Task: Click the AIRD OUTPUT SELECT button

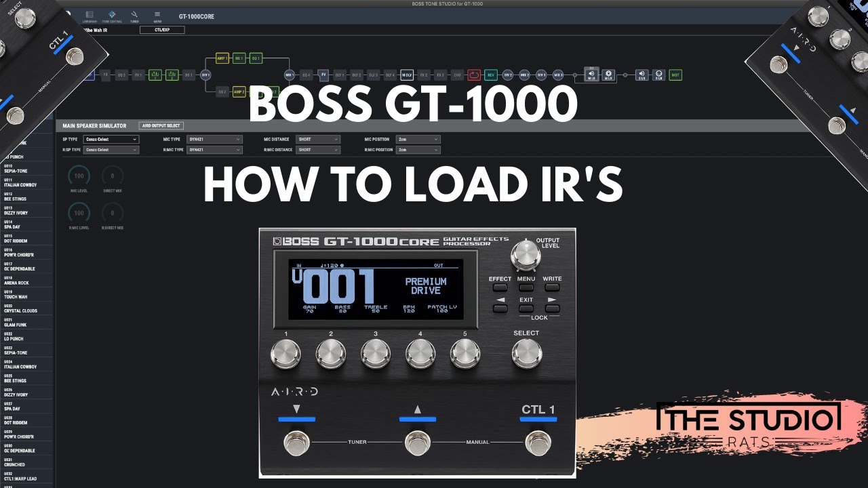Action: point(161,125)
